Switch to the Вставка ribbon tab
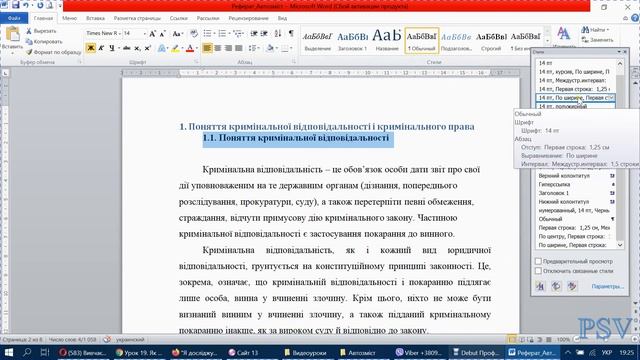This screenshot has height=360, width=640. [x=96, y=18]
